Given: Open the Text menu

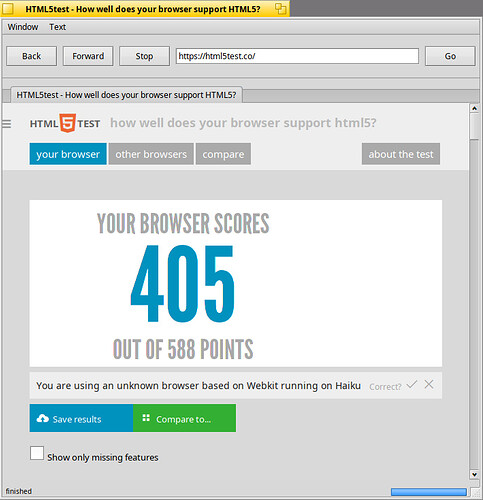Looking at the screenshot, I should pos(57,27).
